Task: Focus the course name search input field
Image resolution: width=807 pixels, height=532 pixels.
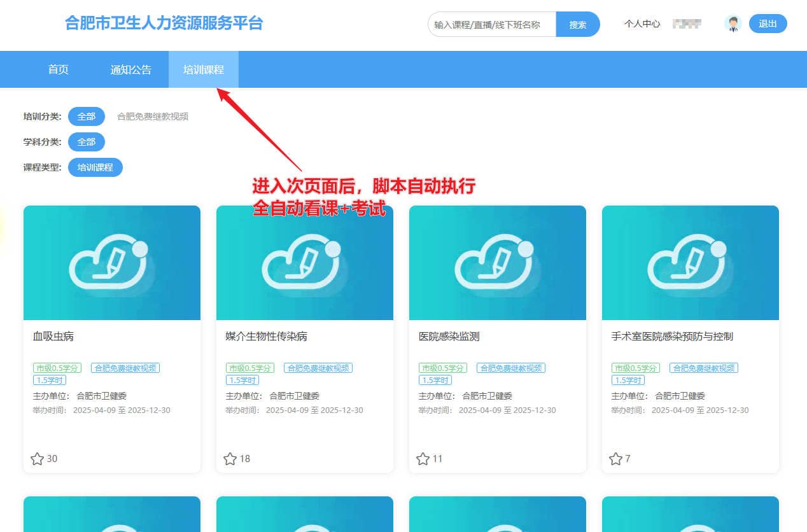Action: (x=492, y=25)
